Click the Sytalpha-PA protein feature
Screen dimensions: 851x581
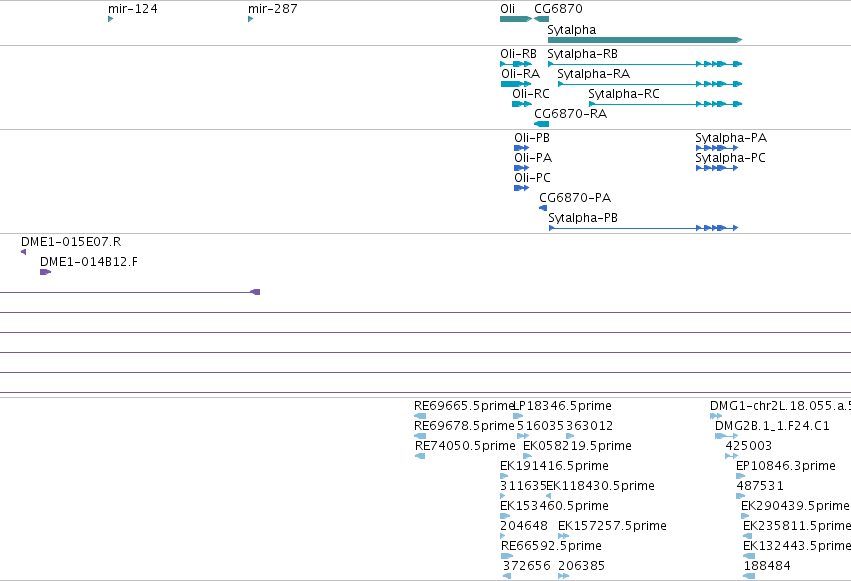tap(716, 148)
